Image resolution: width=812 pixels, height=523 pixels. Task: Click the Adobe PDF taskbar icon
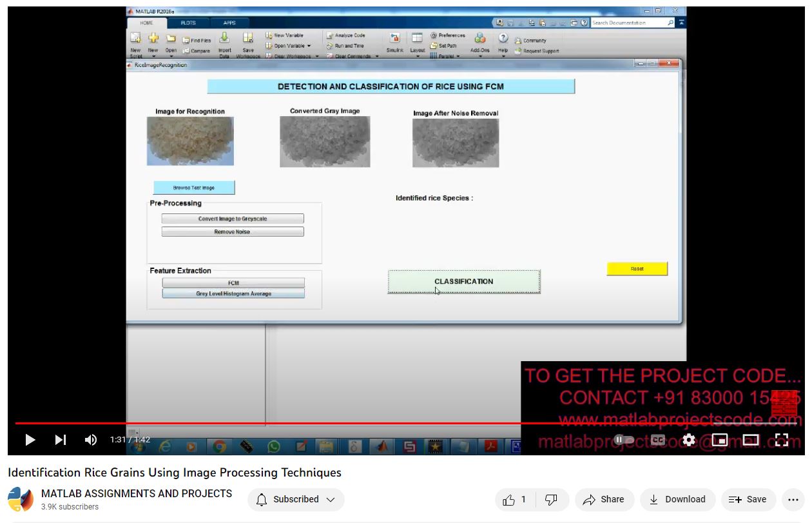(x=491, y=446)
